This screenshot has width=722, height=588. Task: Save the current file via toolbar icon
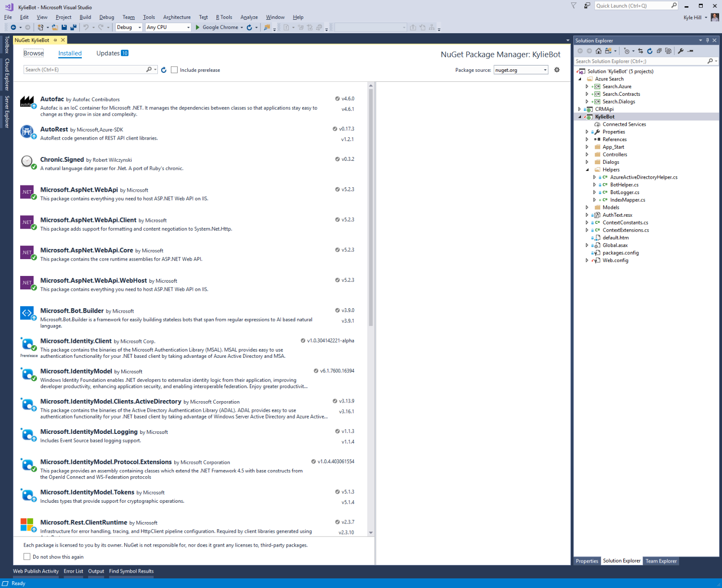click(64, 27)
